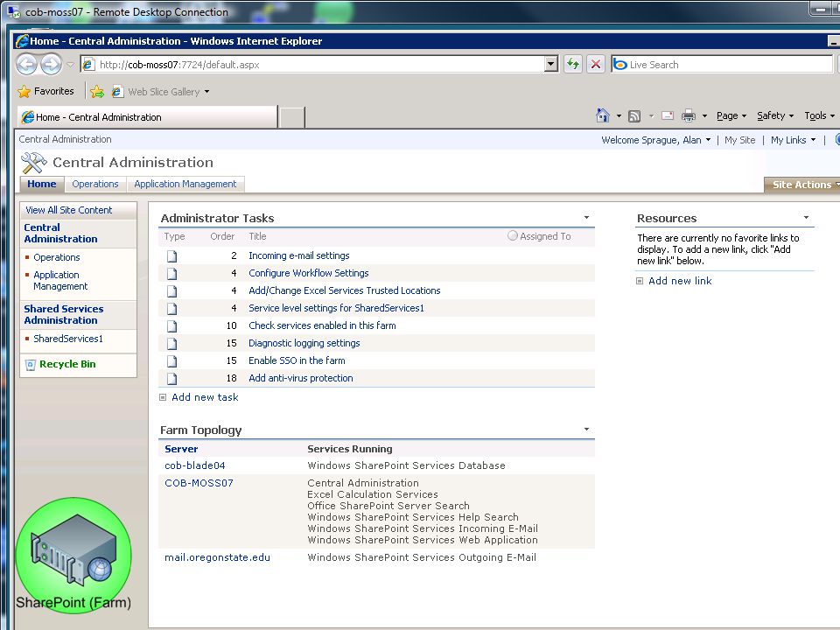Screen dimensions: 840x630
Task: Click the Read Mail envelope icon
Action: [x=668, y=115]
